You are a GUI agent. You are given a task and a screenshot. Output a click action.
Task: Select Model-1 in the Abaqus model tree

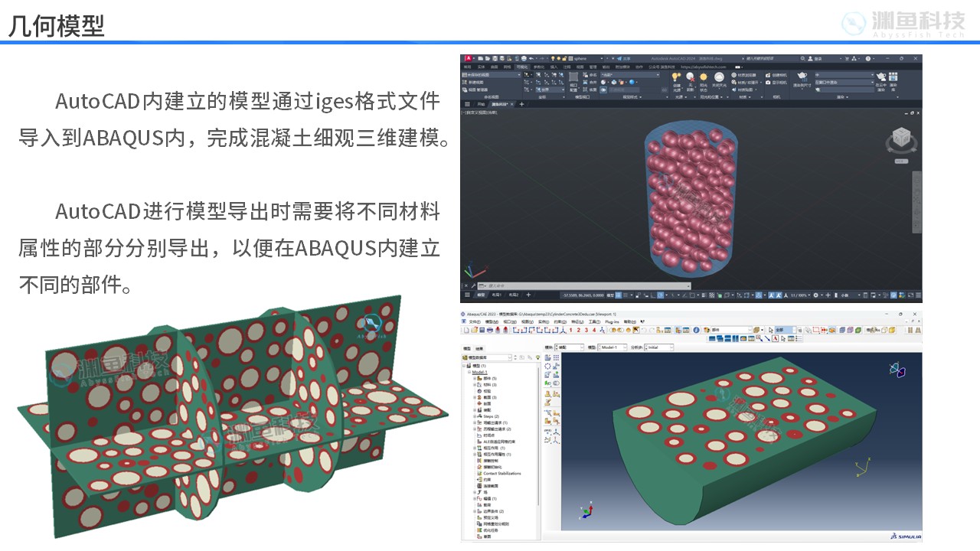point(479,372)
